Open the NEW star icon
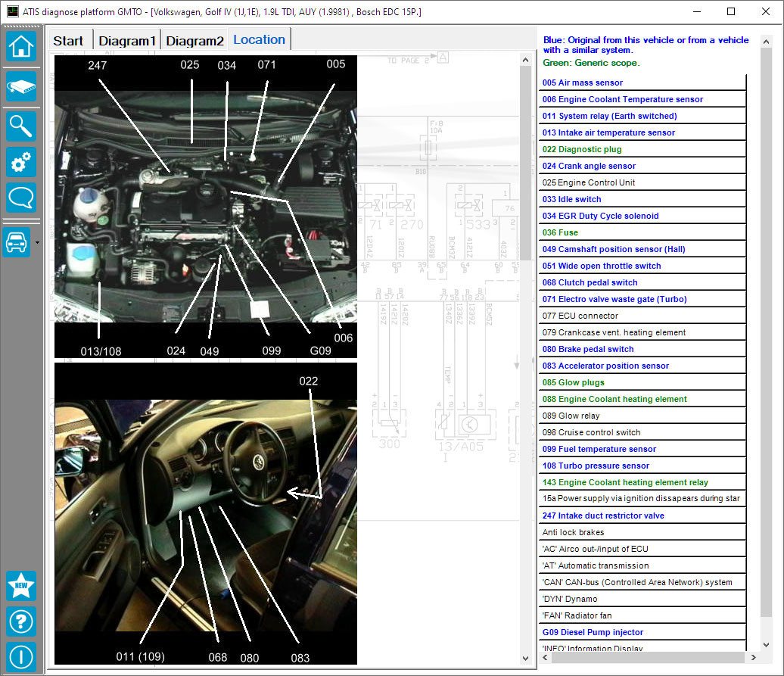 (21, 585)
